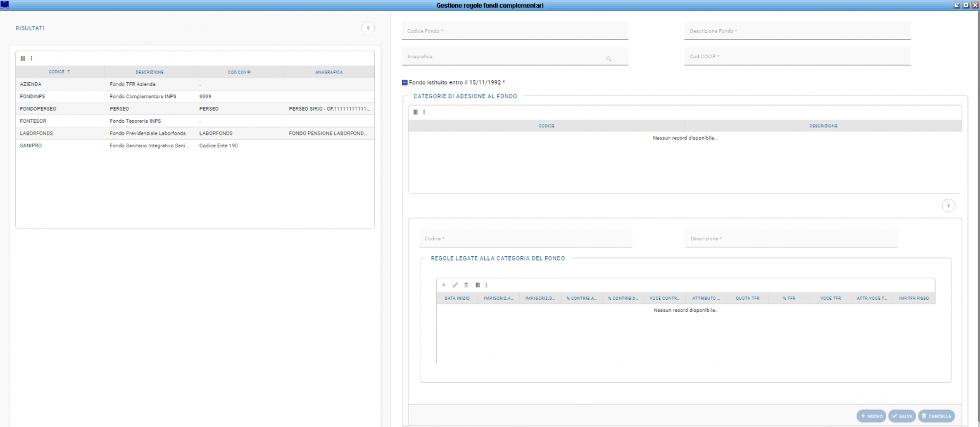This screenshot has height=427, width=980.
Task: Click the add (+) icon in rules table
Action: click(444, 285)
